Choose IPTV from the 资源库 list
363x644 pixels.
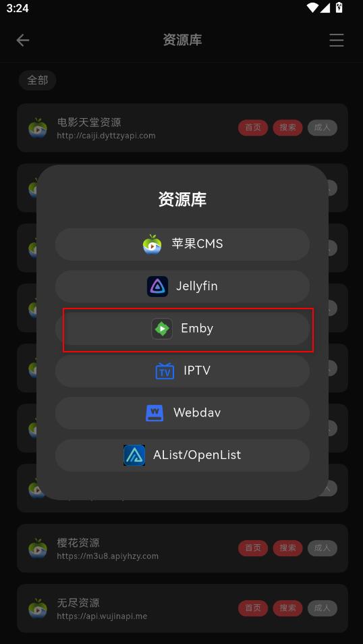point(182,371)
